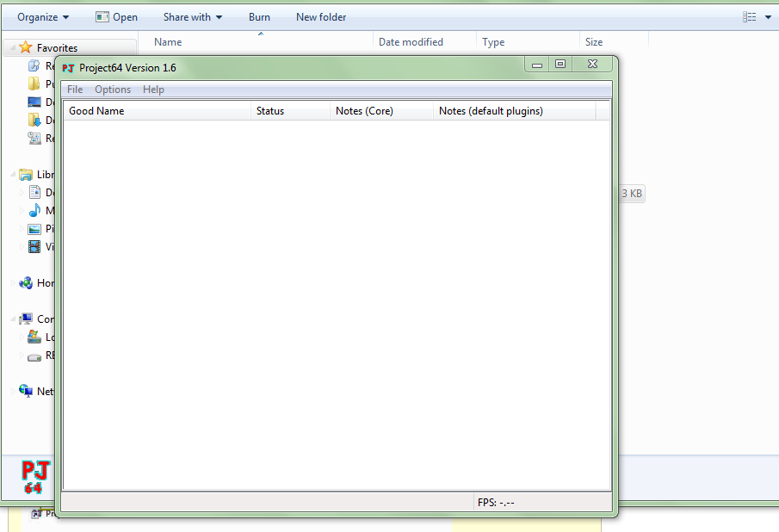Screen dimensions: 779x532
Task: Sort ROM list by Good Name column
Action: pos(157,111)
